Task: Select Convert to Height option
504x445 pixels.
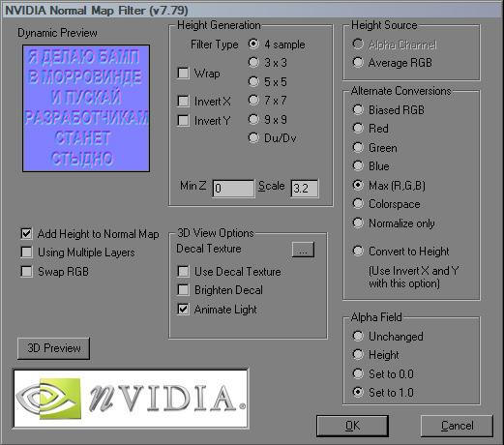Action: pos(358,251)
